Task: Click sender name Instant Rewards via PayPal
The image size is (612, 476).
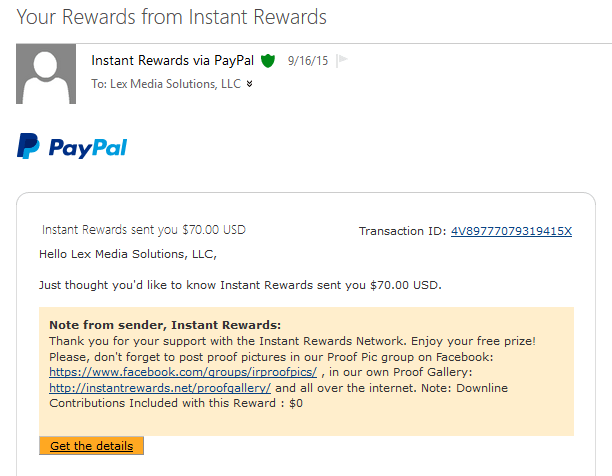Action: point(173,60)
